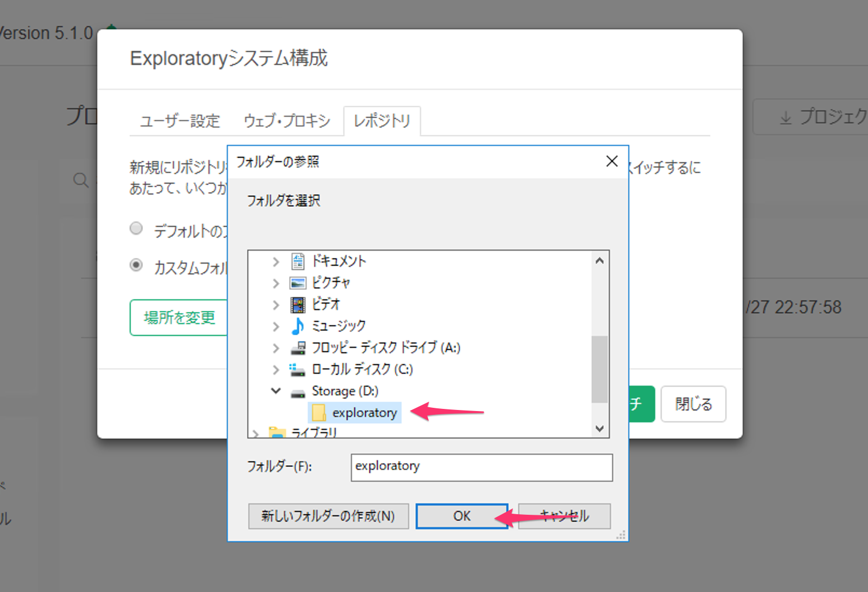Click the 場所を変更 button
Image resolution: width=868 pixels, height=592 pixels.
tap(179, 318)
